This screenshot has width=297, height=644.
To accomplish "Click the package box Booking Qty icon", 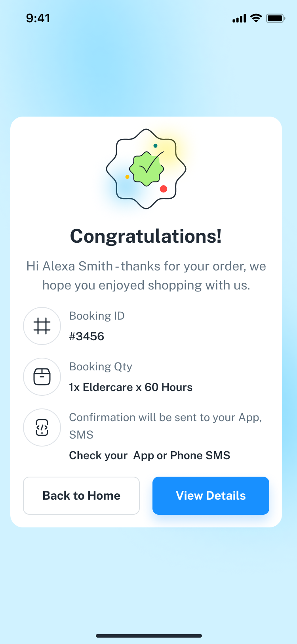I will pos(42,377).
